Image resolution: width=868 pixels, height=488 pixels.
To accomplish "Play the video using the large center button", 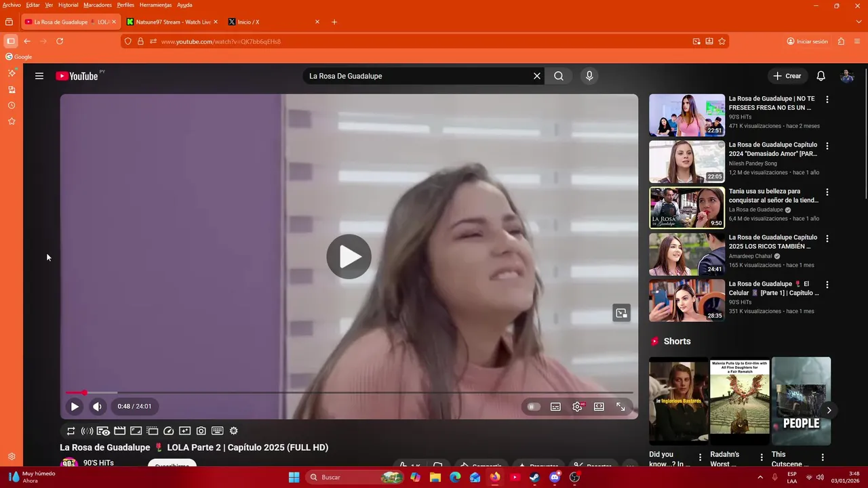I will coord(349,256).
